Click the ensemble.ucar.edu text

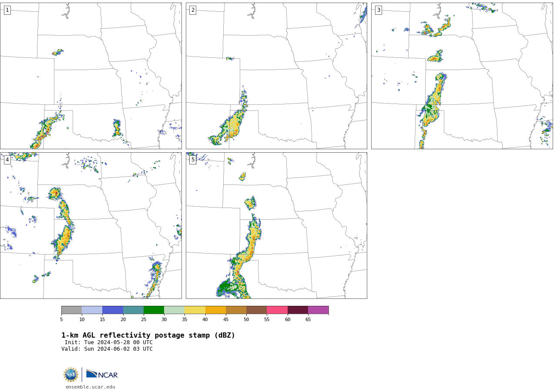click(x=91, y=387)
